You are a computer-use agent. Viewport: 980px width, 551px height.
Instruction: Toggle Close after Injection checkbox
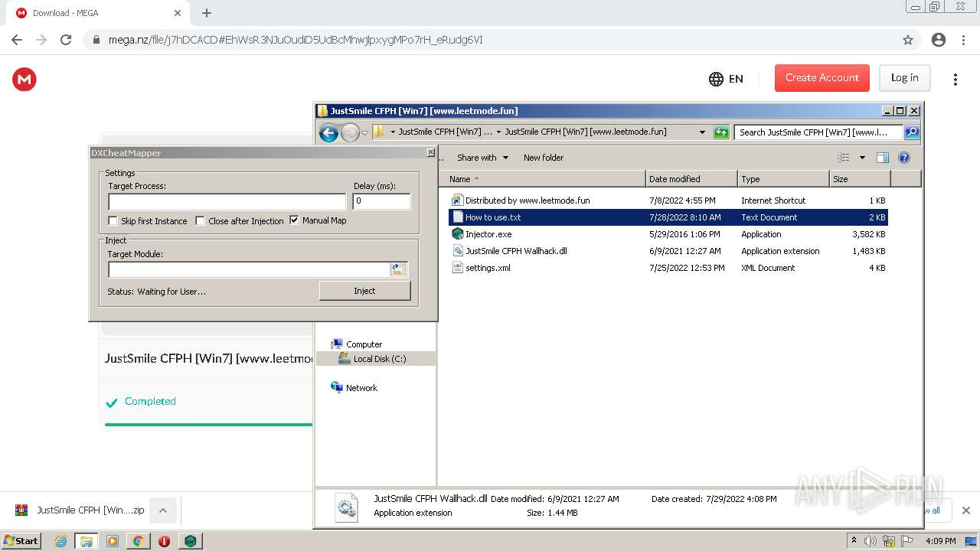coord(201,221)
